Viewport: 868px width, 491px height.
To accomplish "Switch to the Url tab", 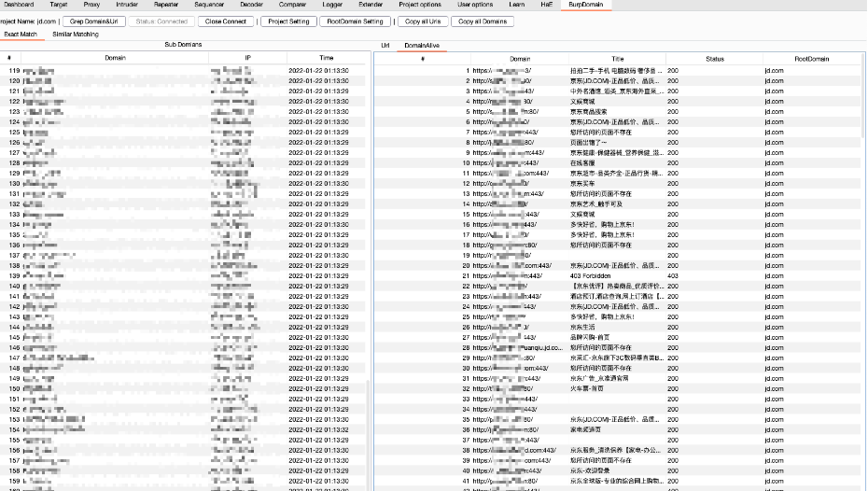I will pos(385,45).
